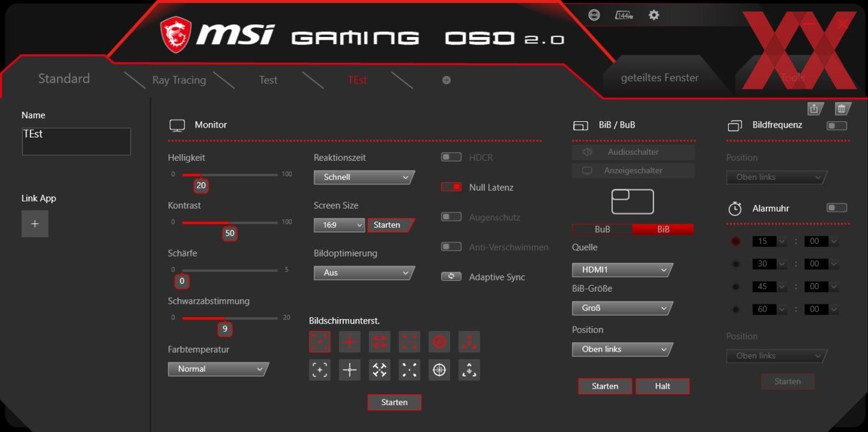The image size is (868, 432).
Task: Pick the white four-dot crosshair
Action: [x=409, y=369]
